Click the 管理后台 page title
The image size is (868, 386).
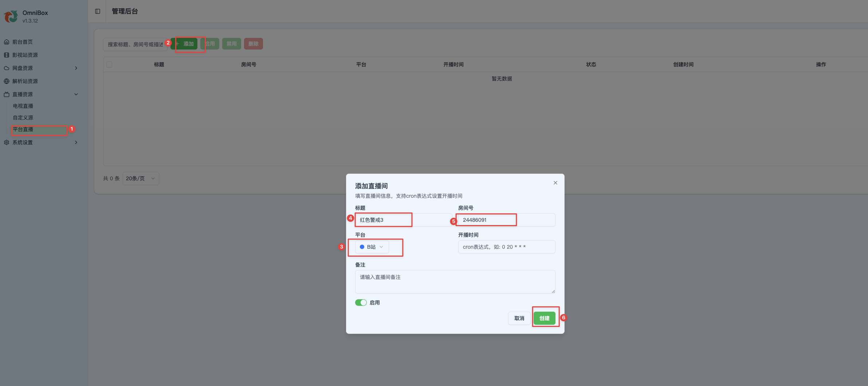[x=125, y=11]
